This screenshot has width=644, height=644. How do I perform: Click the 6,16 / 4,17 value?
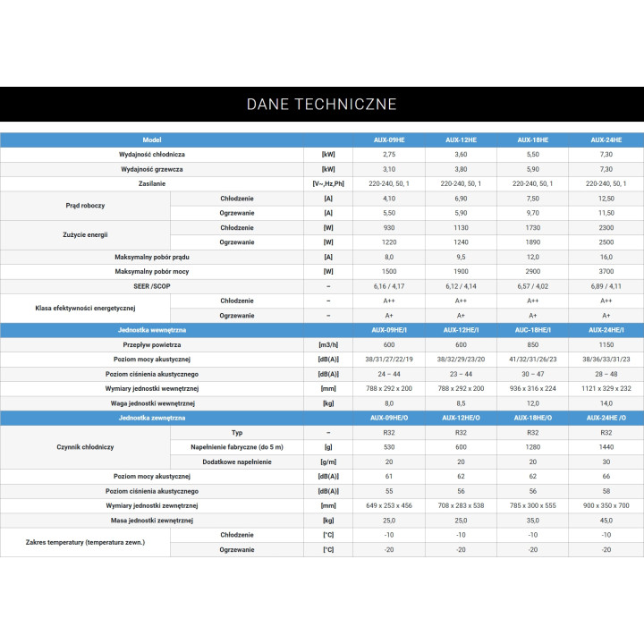[x=389, y=286]
